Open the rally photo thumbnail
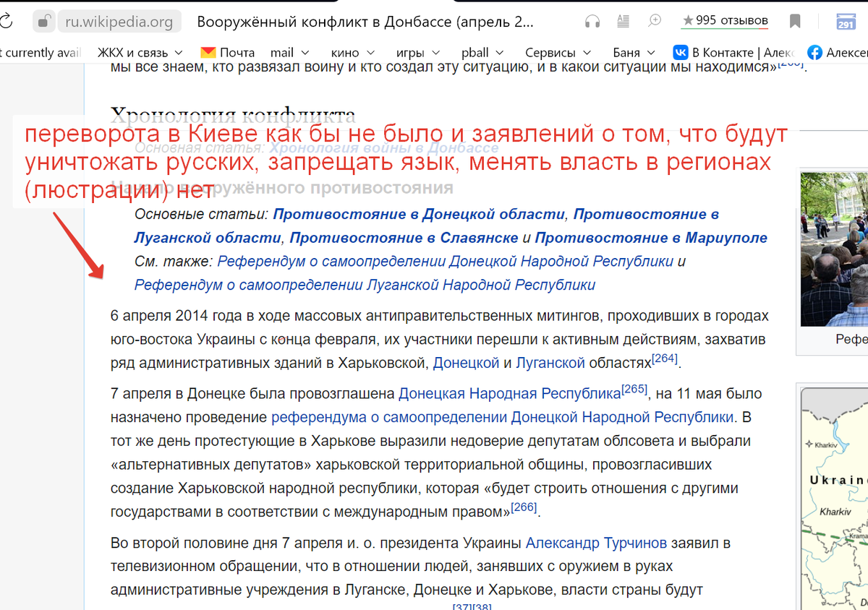The image size is (868, 610). point(834,250)
